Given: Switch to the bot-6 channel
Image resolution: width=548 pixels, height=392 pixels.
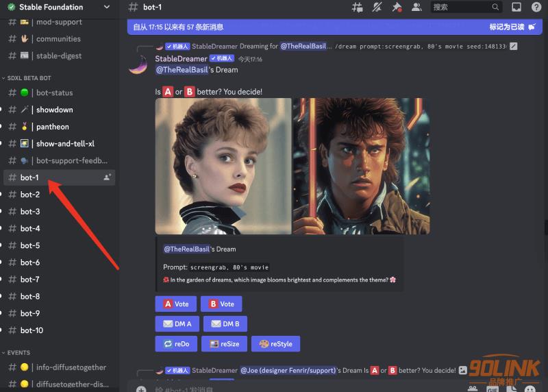Looking at the screenshot, I should (x=60, y=262).
